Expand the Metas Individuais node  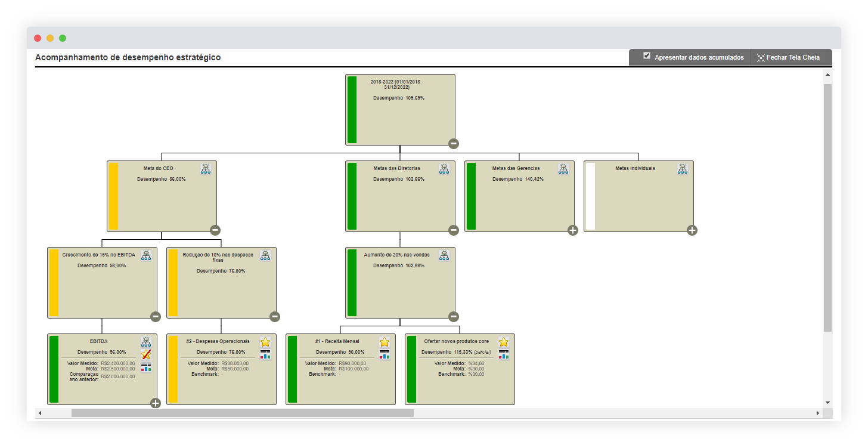point(692,230)
